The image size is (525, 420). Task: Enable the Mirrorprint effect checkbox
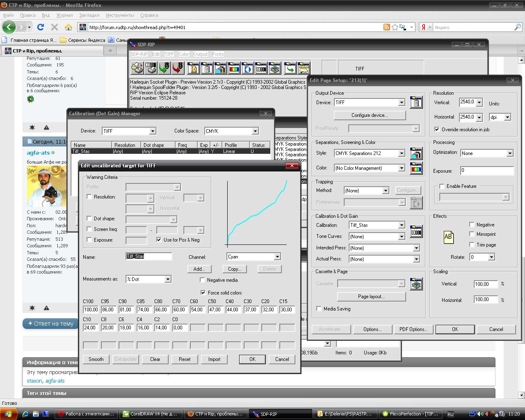click(x=472, y=234)
